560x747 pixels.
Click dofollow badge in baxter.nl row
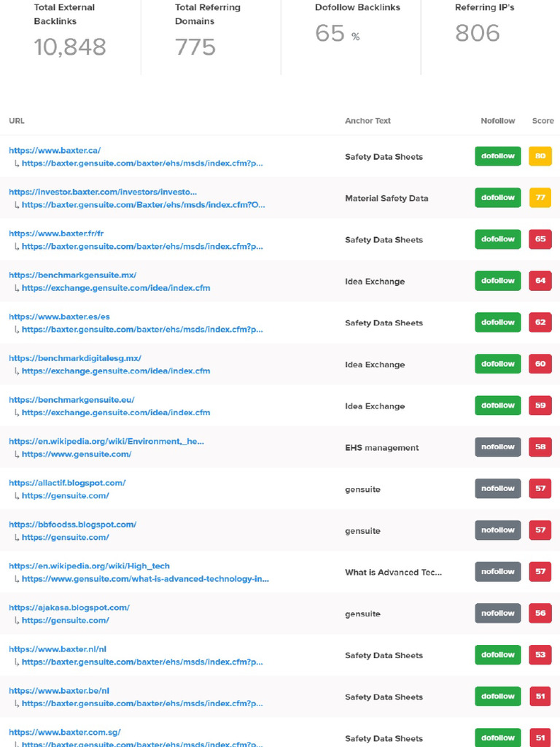pos(497,654)
